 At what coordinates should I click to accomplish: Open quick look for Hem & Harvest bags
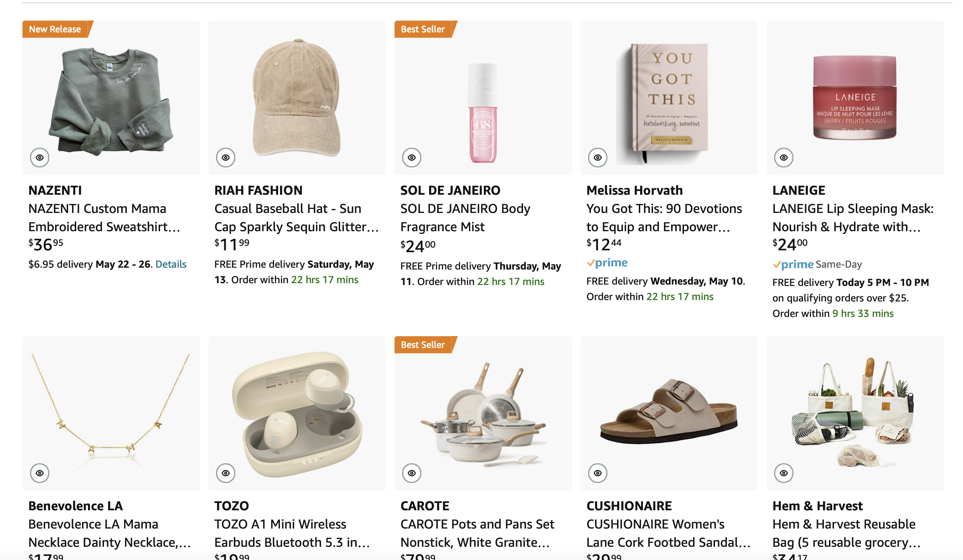(784, 473)
